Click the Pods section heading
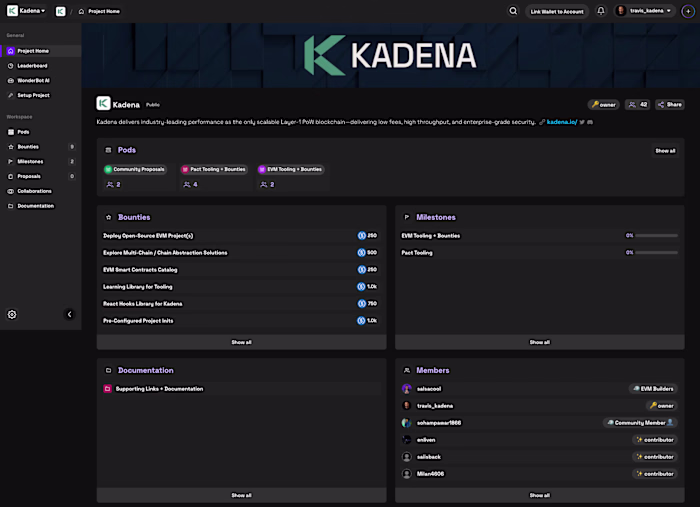Screen dimensions: 700x507 (x=126, y=150)
